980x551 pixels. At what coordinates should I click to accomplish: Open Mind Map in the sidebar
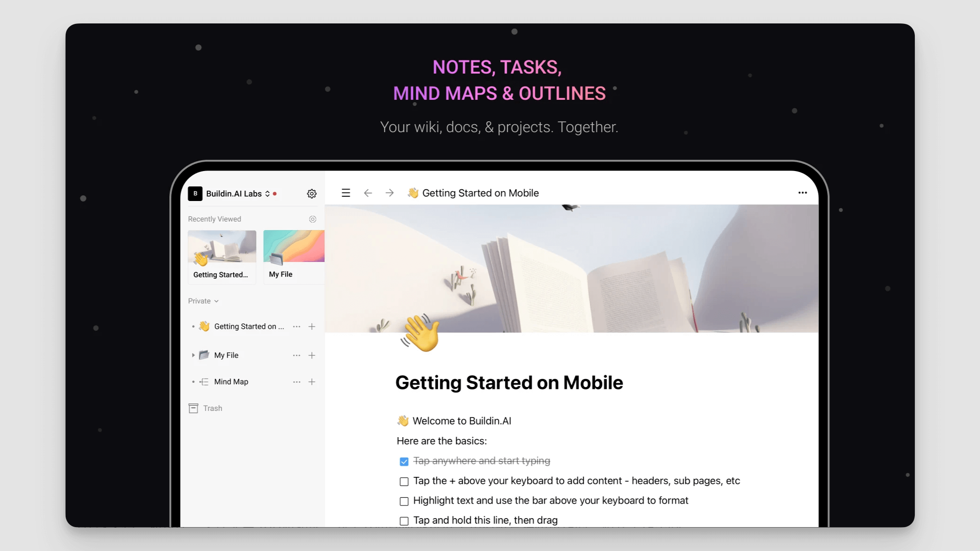[x=231, y=382]
